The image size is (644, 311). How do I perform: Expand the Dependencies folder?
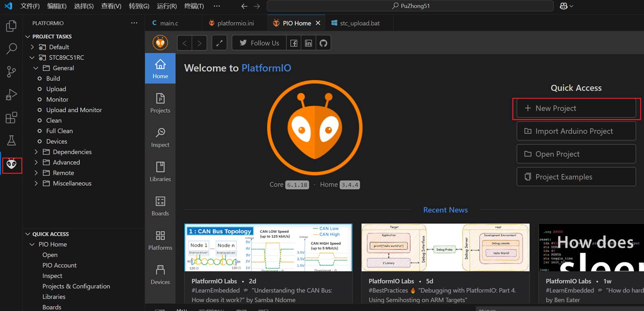point(36,152)
